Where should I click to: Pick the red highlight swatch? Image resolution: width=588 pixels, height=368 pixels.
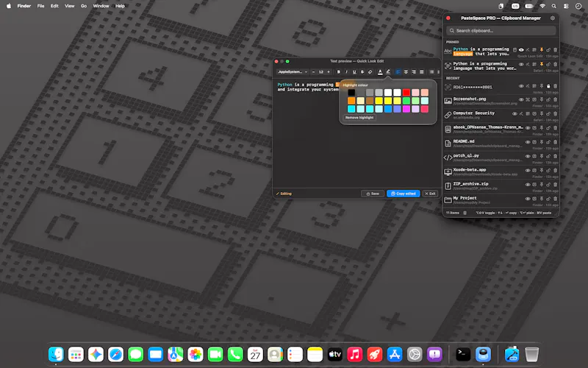406,93
